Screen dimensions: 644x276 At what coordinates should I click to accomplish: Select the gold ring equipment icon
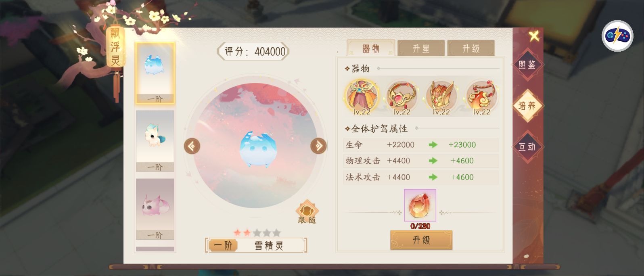(x=402, y=96)
